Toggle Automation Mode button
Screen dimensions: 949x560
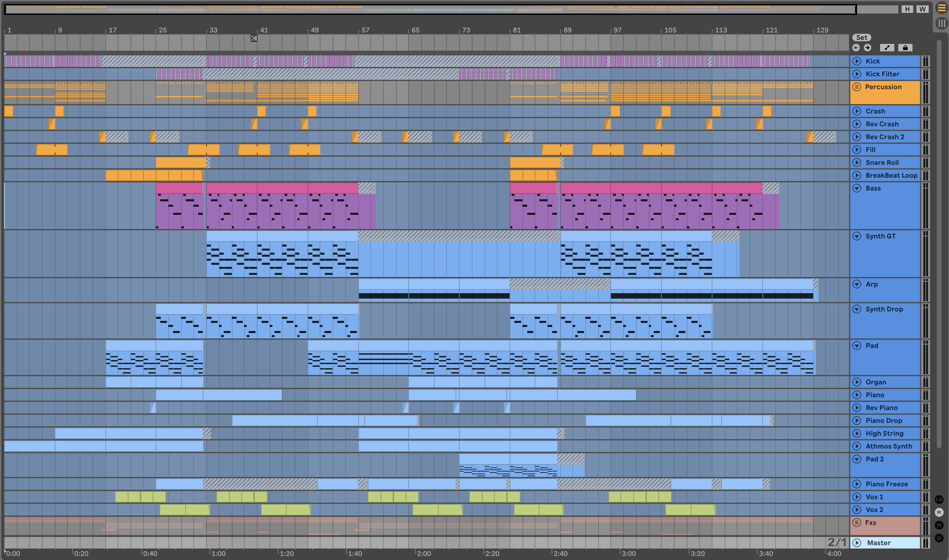tap(887, 48)
